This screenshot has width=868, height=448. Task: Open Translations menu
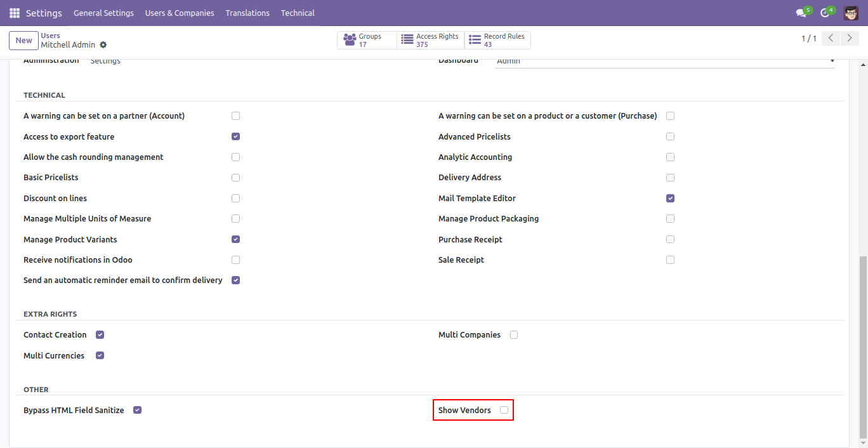[x=247, y=13]
